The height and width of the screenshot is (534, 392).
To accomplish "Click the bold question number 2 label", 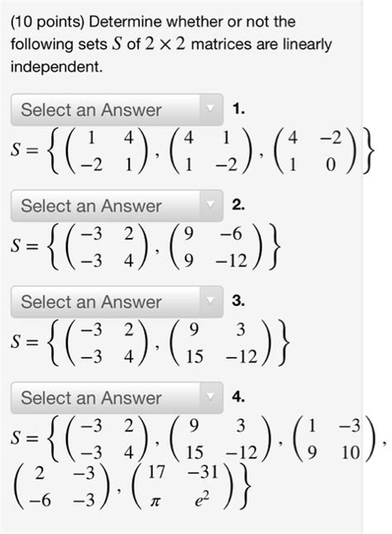I will coord(238,205).
